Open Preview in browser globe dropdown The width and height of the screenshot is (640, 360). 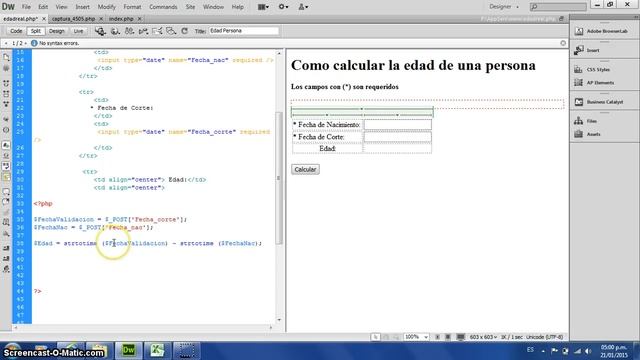[116, 31]
